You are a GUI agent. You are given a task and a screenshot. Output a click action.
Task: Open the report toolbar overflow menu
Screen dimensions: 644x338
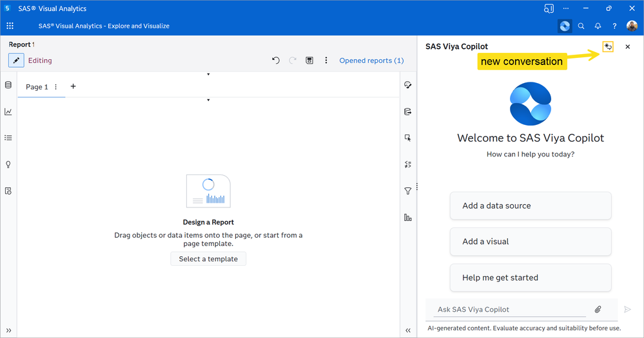(x=326, y=61)
